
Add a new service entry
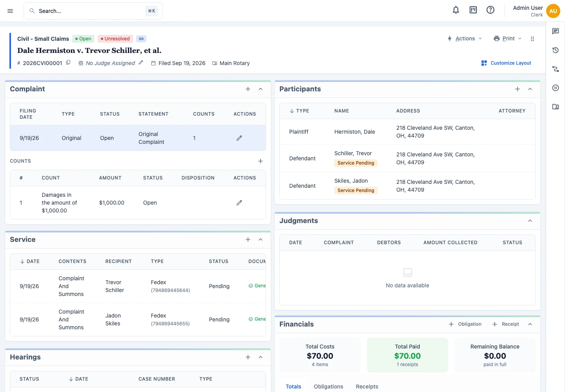click(x=248, y=240)
